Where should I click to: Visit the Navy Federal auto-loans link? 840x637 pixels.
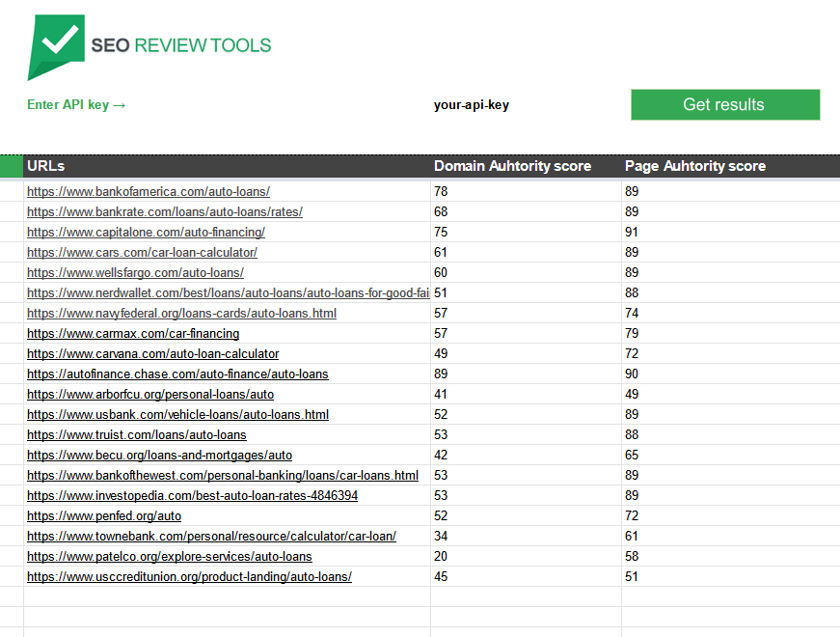click(x=181, y=313)
